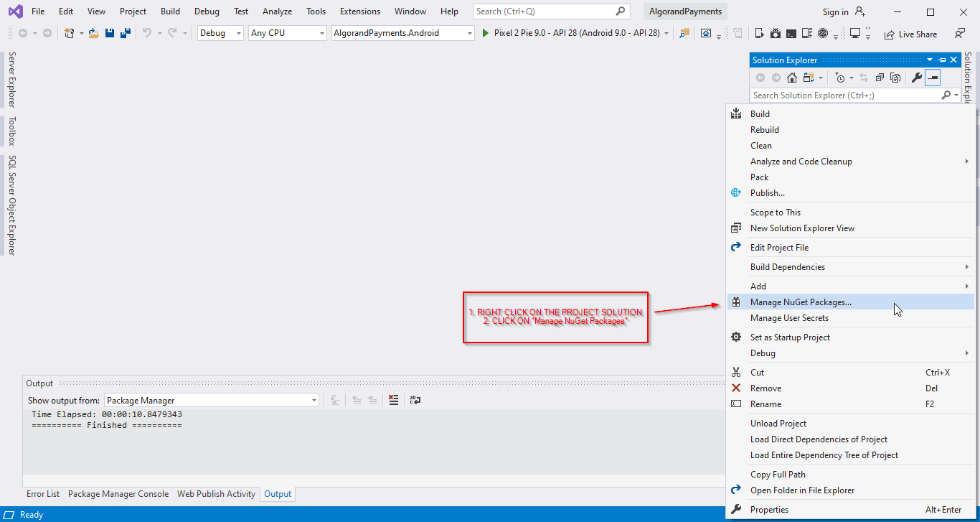980x522 pixels.
Task: Click Collapse All icon in Solution Explorer
Action: coord(880,78)
